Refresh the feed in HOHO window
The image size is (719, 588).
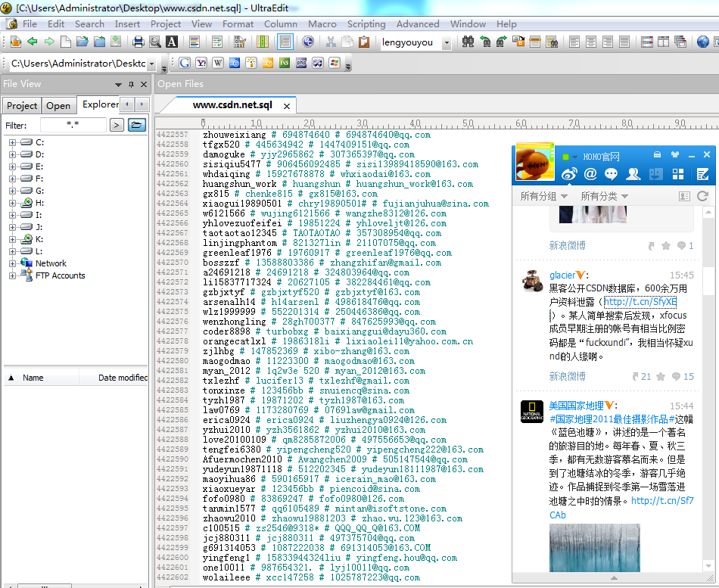coord(702,196)
